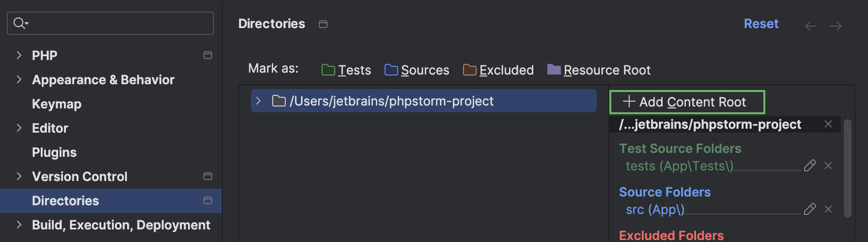Image resolution: width=868 pixels, height=242 pixels.
Task: Edit src folder package prefix
Action: tap(810, 209)
